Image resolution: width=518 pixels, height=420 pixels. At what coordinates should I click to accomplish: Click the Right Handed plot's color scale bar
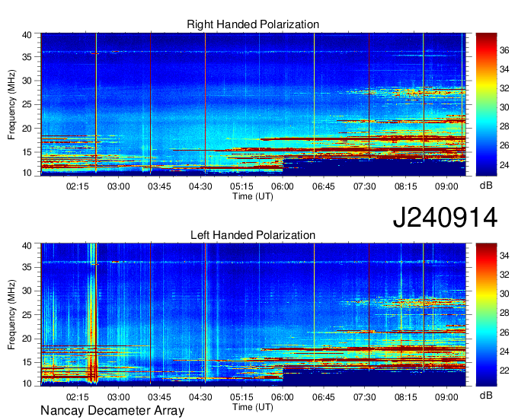point(486,104)
